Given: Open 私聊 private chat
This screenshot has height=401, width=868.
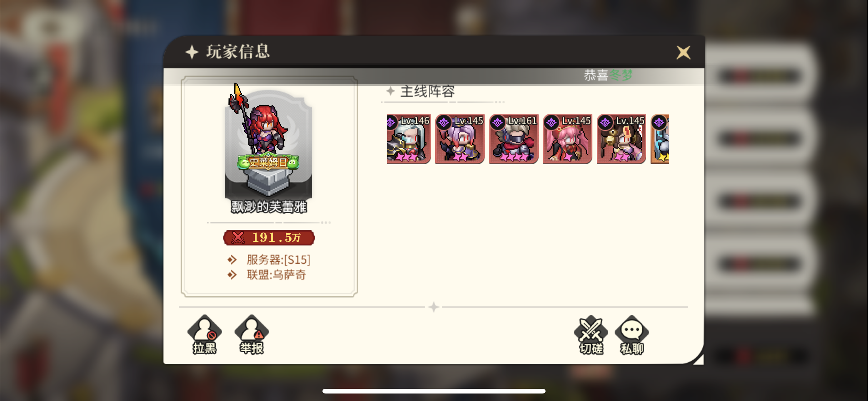Looking at the screenshot, I should [x=632, y=335].
